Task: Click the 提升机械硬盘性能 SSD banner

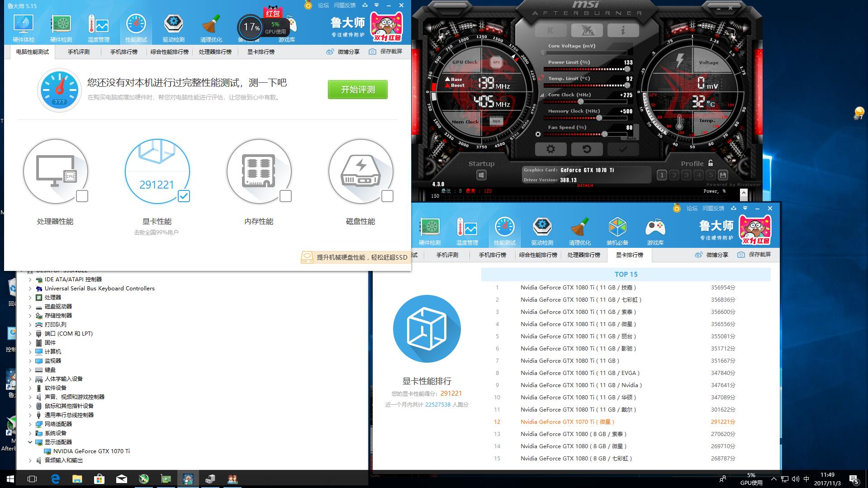Action: 355,257
